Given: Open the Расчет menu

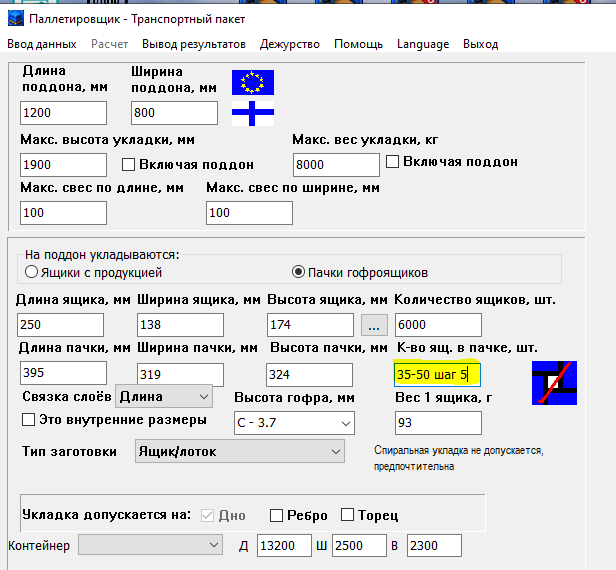Looking at the screenshot, I should (109, 44).
